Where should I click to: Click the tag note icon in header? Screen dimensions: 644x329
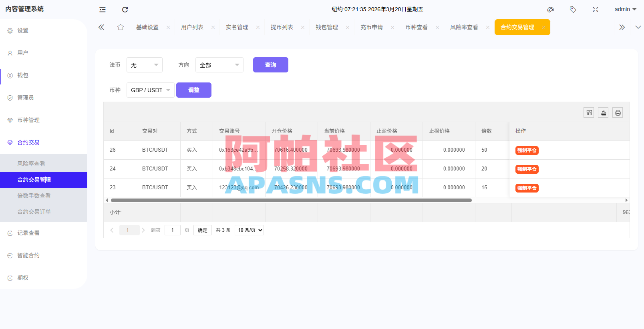573,10
